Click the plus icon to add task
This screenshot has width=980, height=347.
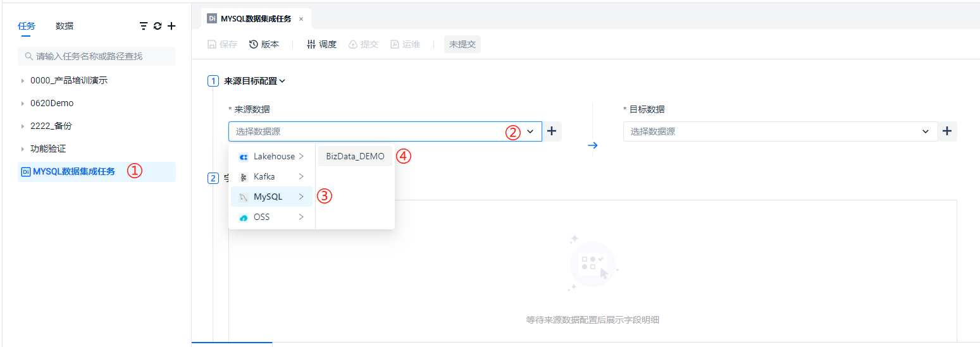171,26
